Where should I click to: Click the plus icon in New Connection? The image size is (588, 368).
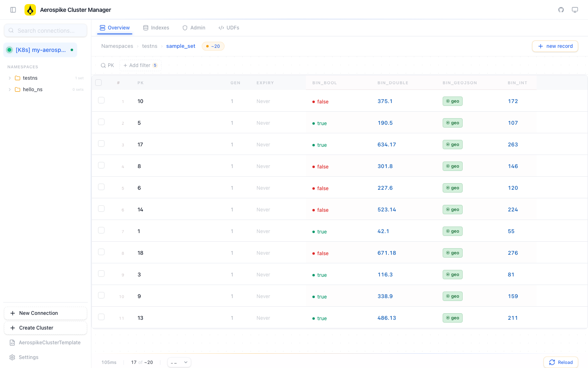[x=13, y=313]
